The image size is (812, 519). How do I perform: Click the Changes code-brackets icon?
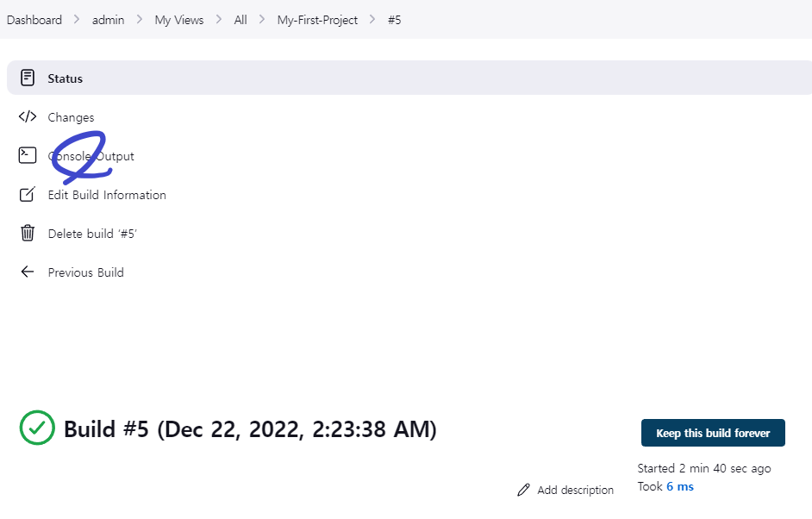[x=28, y=116]
